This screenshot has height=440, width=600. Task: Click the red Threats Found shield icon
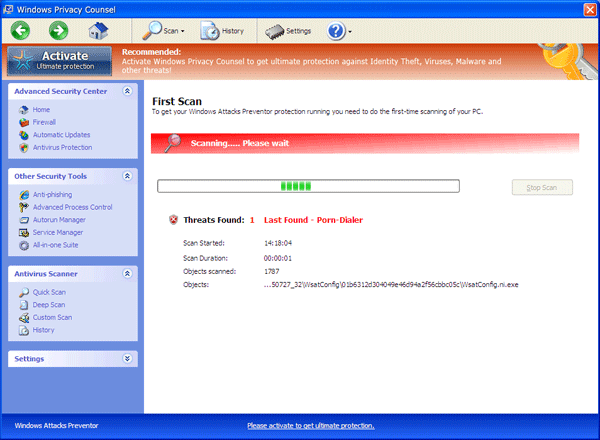click(x=173, y=220)
